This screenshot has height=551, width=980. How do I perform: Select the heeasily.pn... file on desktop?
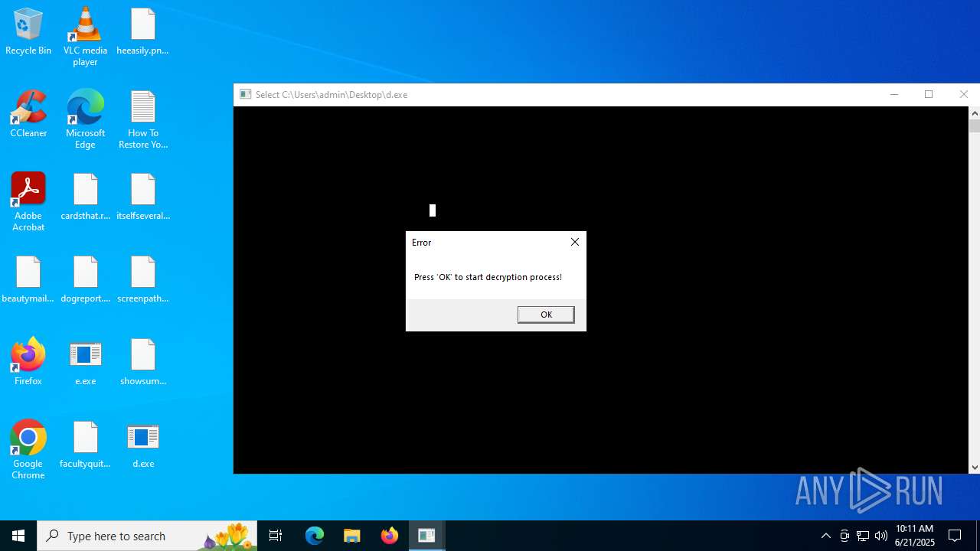pos(142,32)
